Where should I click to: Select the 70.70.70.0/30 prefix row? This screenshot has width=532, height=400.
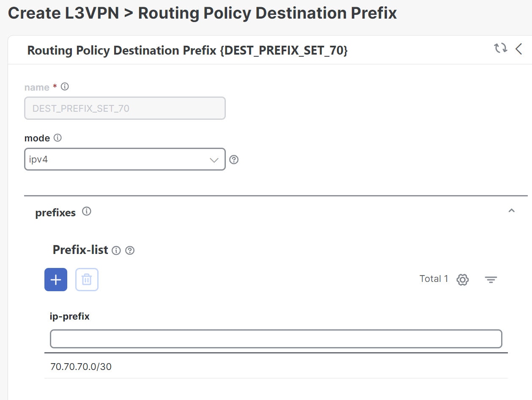80,367
